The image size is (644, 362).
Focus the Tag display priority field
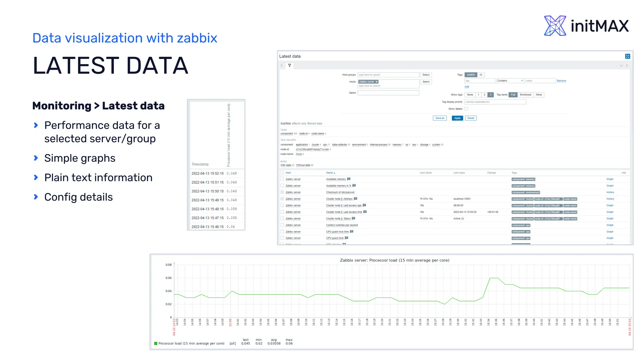(x=495, y=102)
